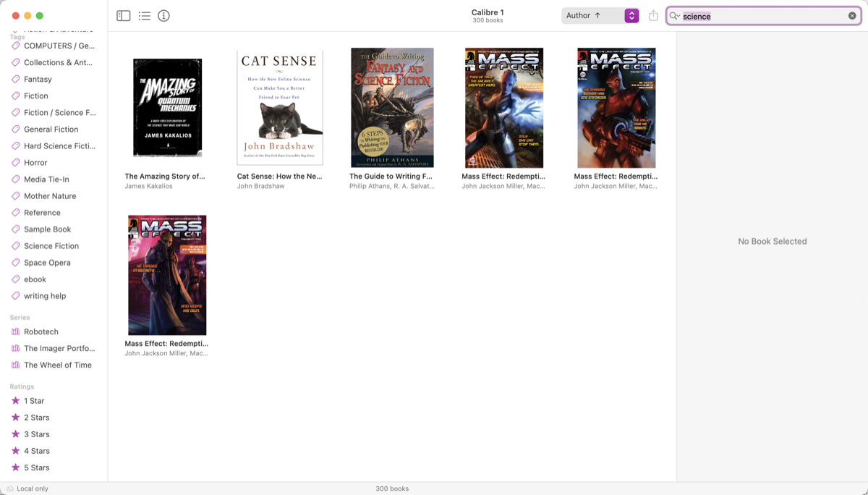Click in the search field containing science
This screenshot has width=868, height=495.
[764, 16]
